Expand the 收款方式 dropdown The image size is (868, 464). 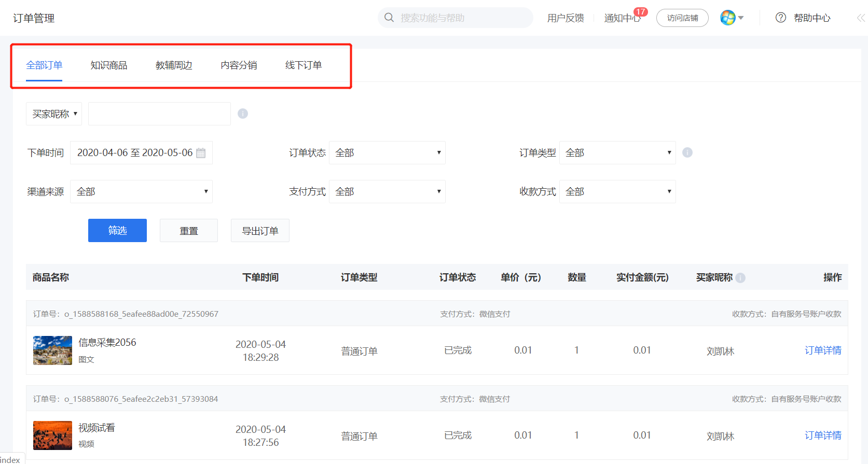(617, 191)
